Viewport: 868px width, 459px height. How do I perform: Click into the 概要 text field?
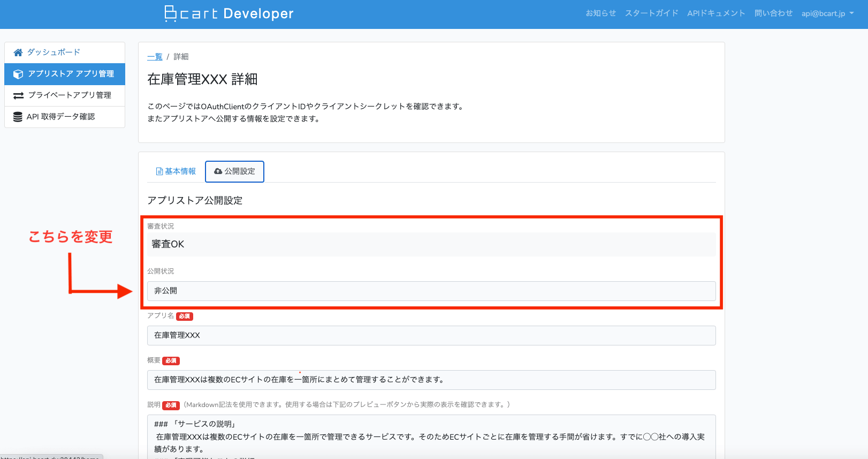coord(431,380)
